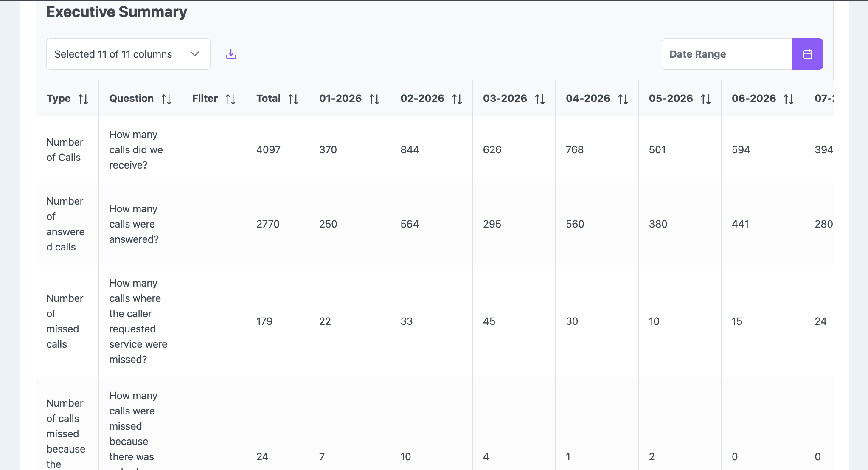Sort the 03-2026 column
The width and height of the screenshot is (868, 470).
[540, 99]
